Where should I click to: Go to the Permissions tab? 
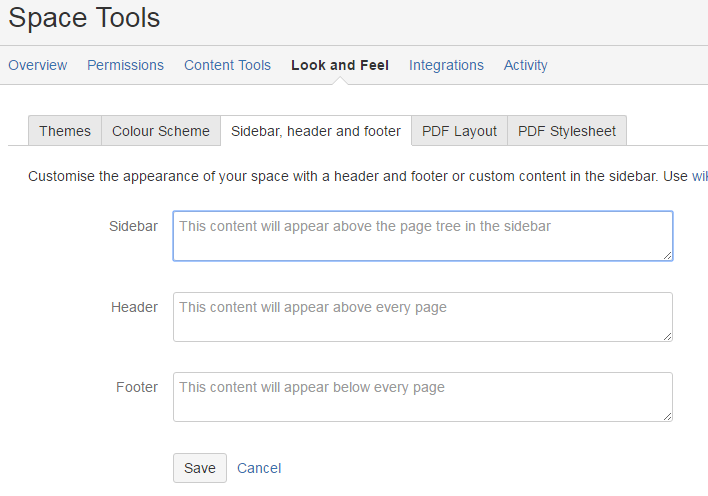click(x=125, y=65)
